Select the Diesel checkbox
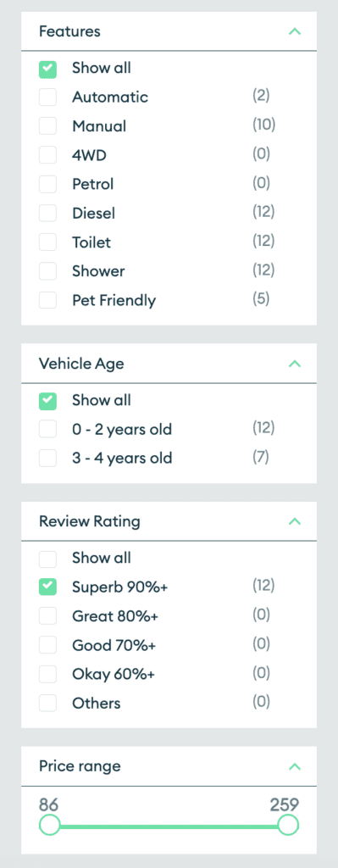338x868 pixels. point(47,213)
